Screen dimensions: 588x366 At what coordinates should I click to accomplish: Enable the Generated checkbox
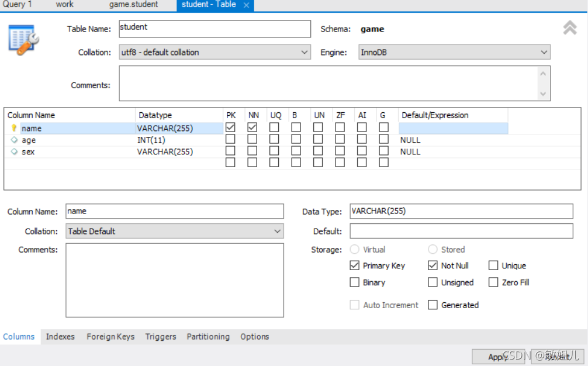pos(433,305)
